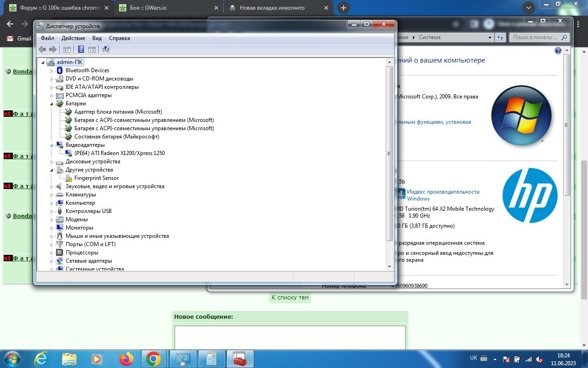Viewport: 588px width, 368px height.
Task: Click the Новое сообщение text area
Action: coord(290,338)
